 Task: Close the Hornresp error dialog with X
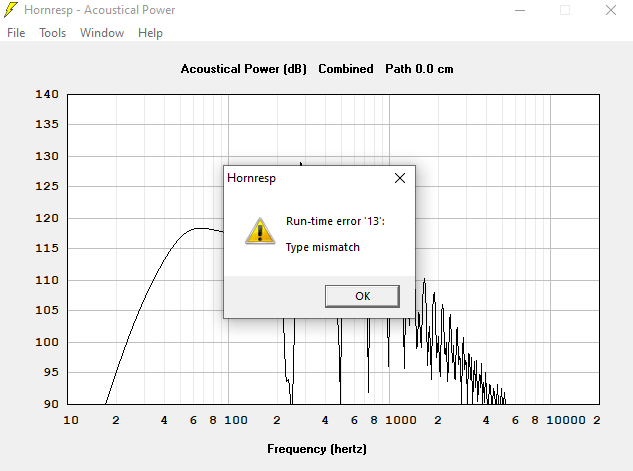[400, 178]
